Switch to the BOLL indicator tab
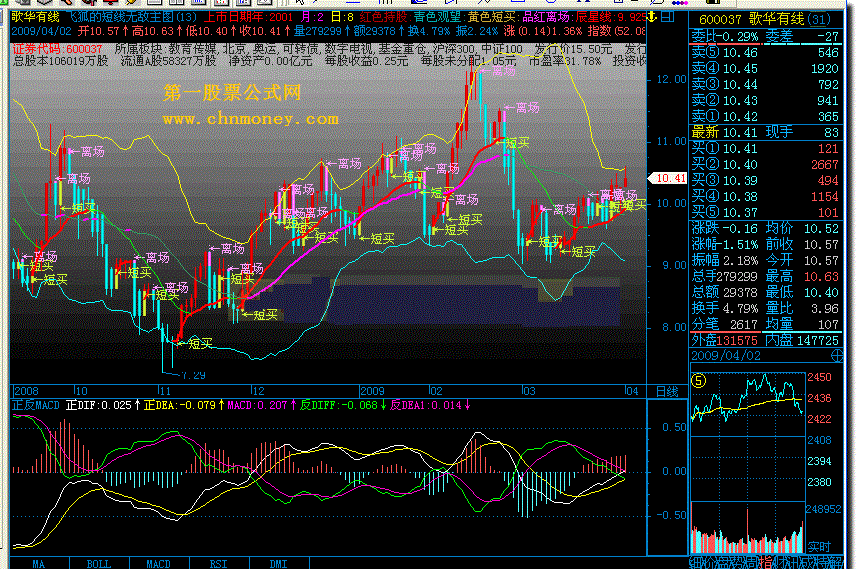This screenshot has height=569, width=859. point(99,564)
